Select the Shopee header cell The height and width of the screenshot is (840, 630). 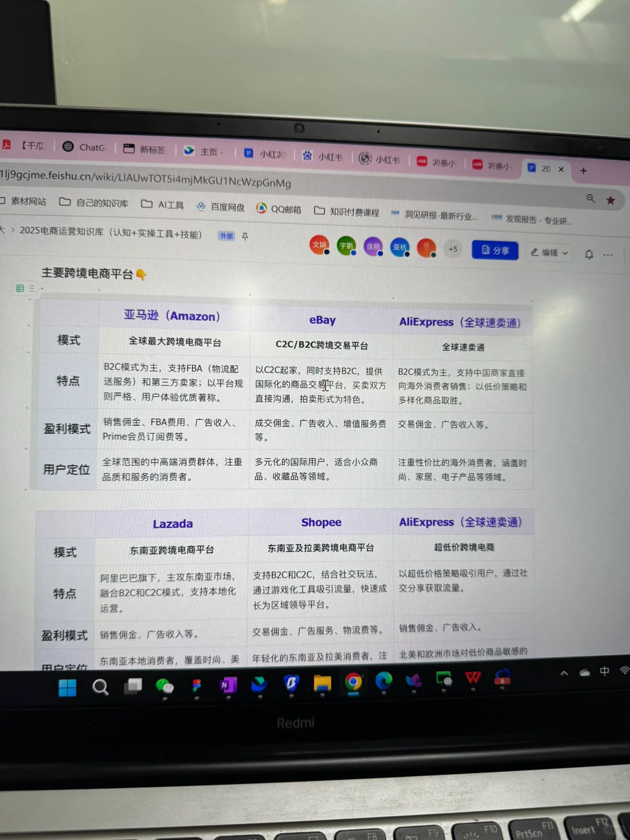click(321, 522)
